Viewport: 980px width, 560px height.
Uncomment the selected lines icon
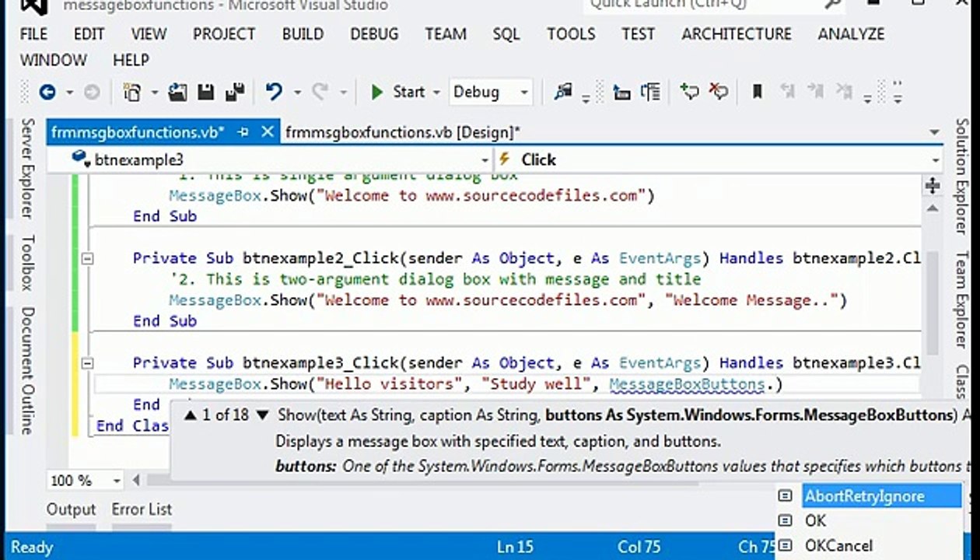719,92
